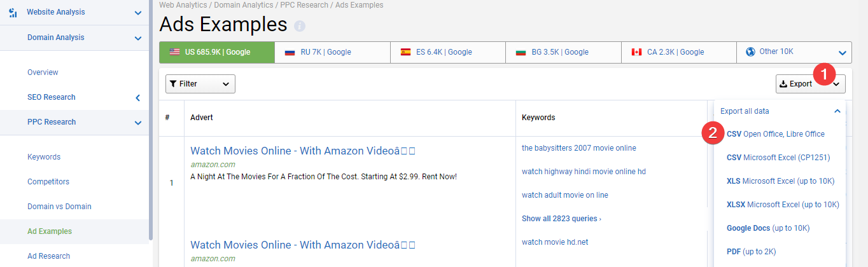The width and height of the screenshot is (868, 267).
Task: Collapse Domain Analysis section chevron
Action: 138,38
